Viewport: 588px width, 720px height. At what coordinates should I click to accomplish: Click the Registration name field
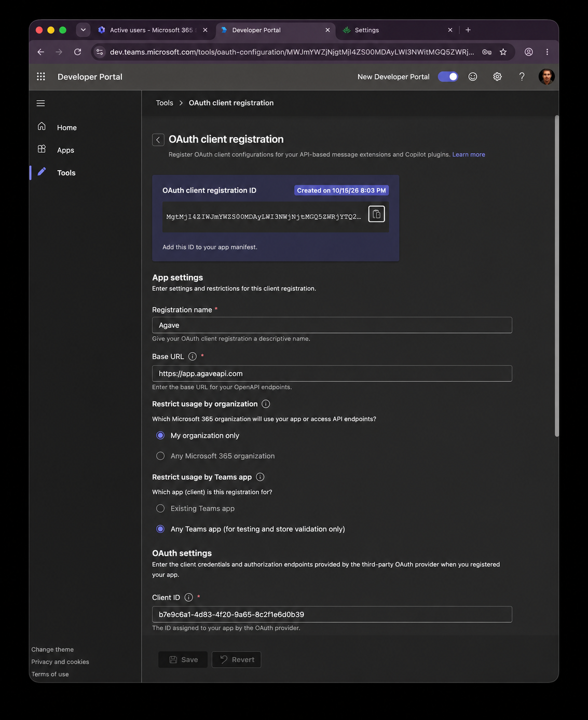(x=332, y=325)
